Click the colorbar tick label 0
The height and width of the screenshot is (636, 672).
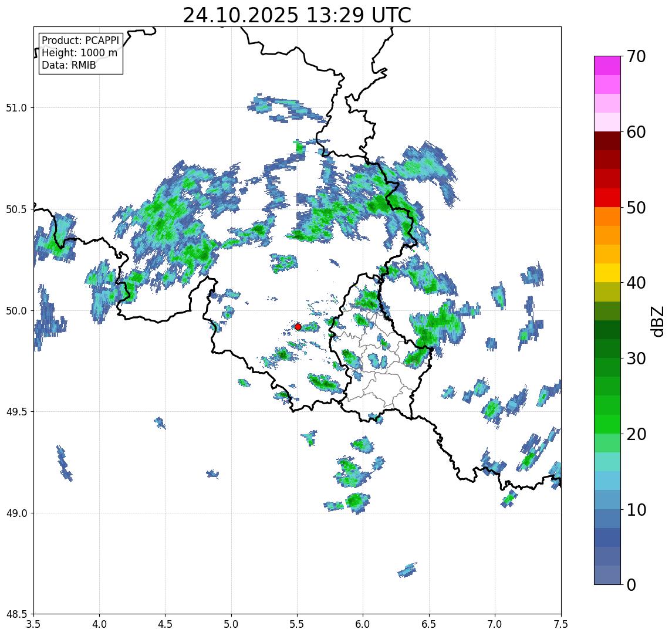(x=632, y=584)
